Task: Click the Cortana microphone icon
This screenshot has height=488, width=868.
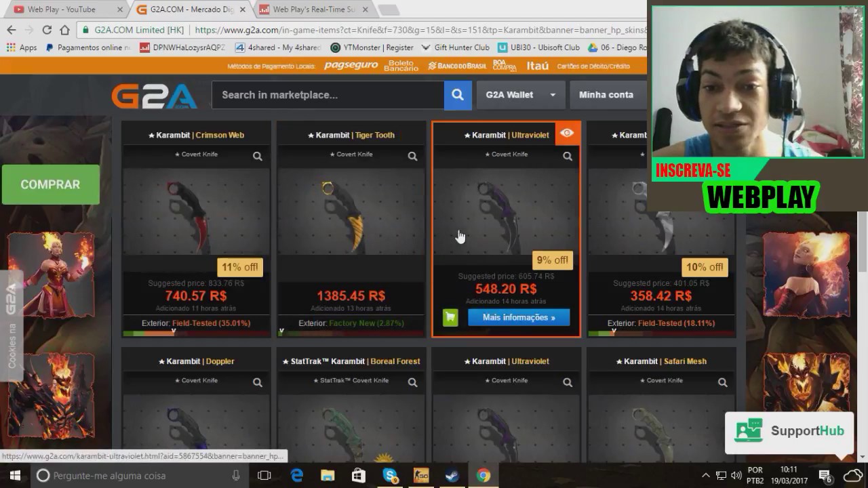Action: (236, 476)
